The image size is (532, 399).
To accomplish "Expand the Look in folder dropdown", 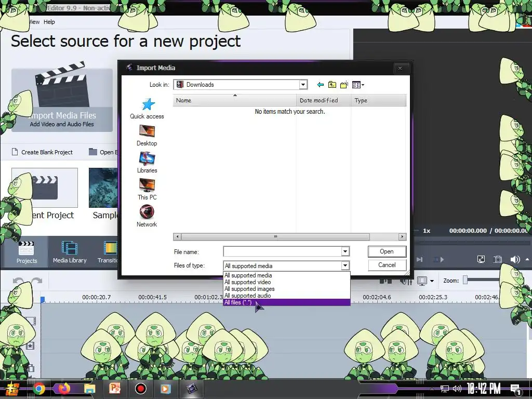I will [303, 85].
